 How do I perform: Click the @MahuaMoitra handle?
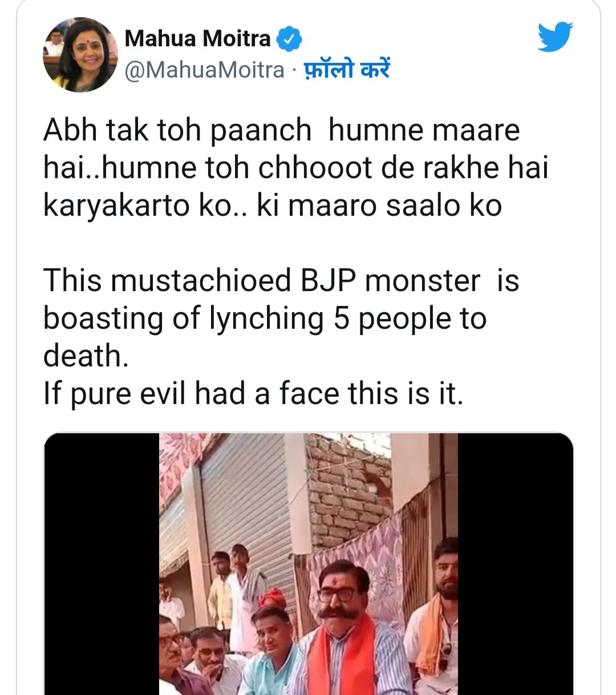(x=204, y=70)
